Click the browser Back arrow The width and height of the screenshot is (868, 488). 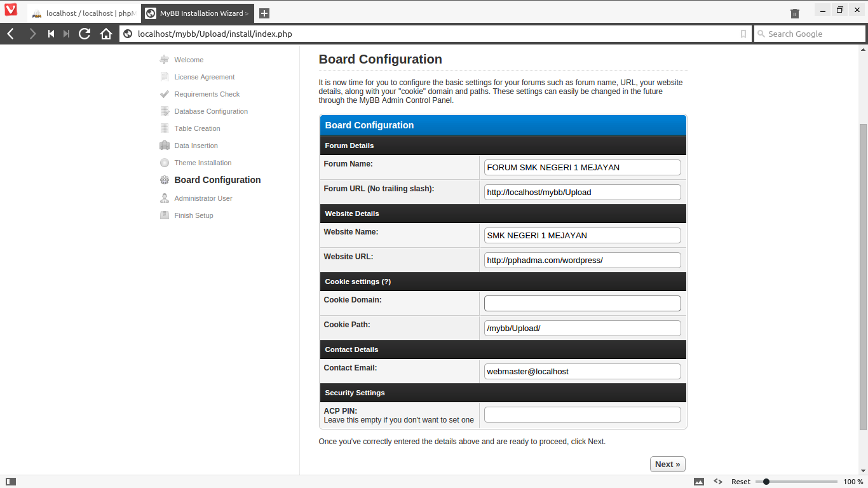tap(11, 34)
